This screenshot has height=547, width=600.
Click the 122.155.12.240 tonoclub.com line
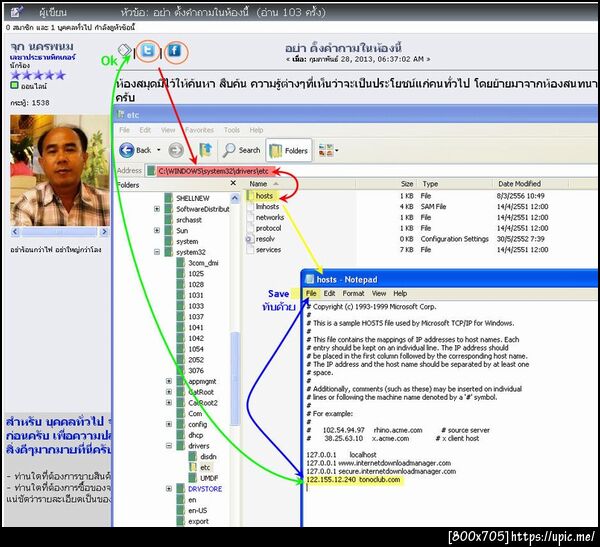(x=353, y=480)
